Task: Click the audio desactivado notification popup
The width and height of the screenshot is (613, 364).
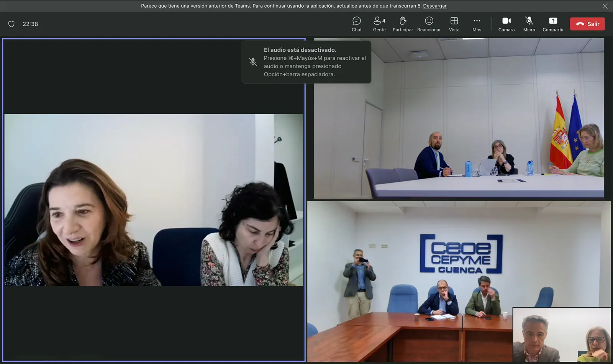Action: point(314,62)
